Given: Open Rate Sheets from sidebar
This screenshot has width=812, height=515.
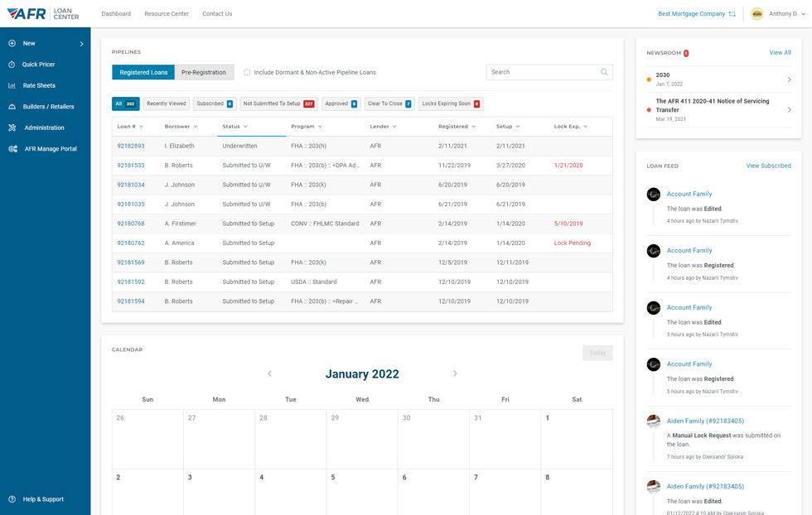Looking at the screenshot, I should pos(39,85).
